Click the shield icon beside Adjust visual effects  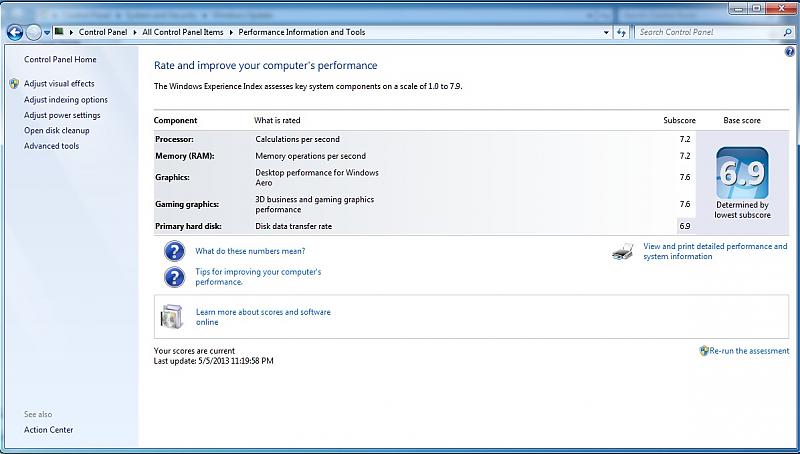(x=14, y=84)
